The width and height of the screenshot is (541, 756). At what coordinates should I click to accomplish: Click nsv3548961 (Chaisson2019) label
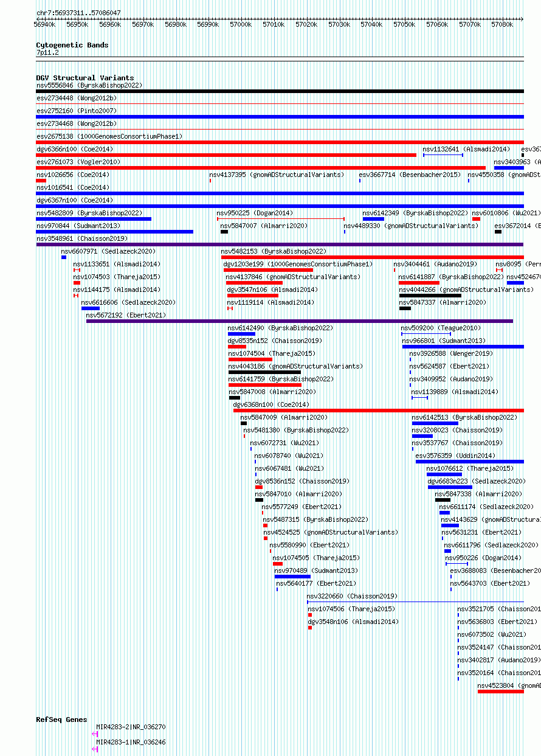81,238
